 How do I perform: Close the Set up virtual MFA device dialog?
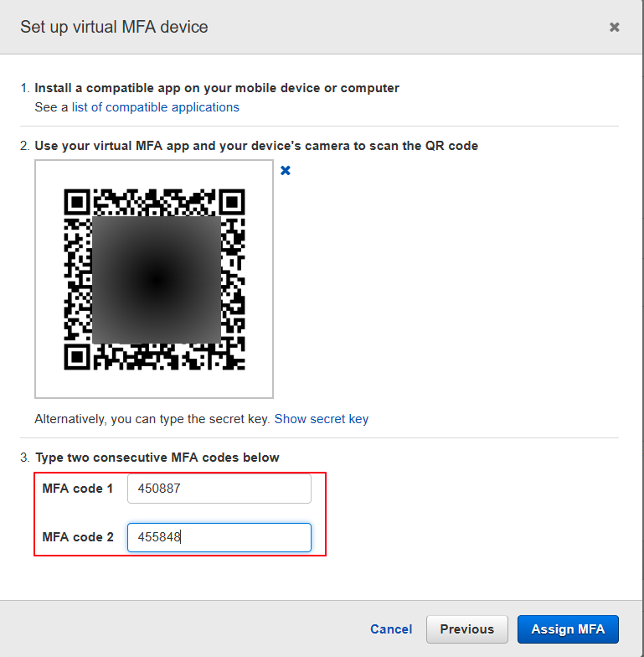(x=614, y=27)
